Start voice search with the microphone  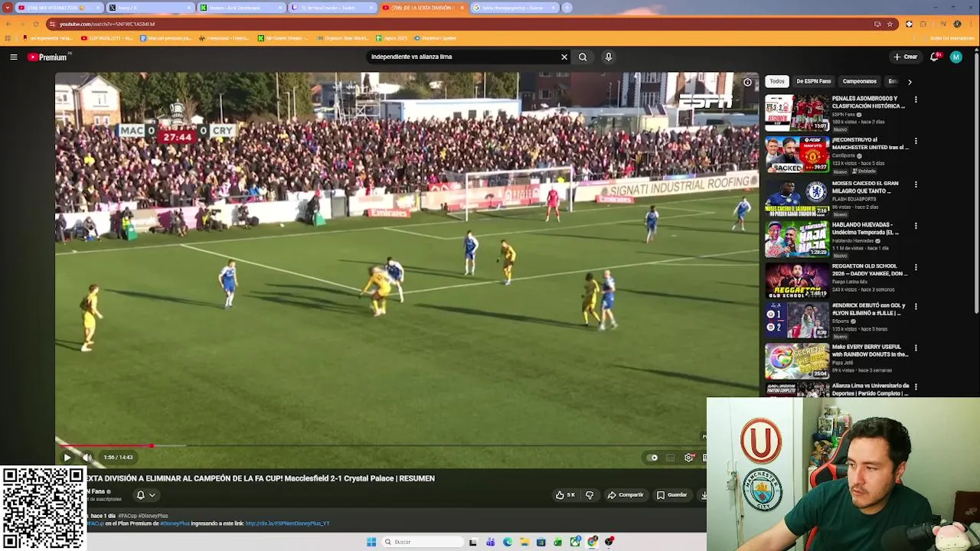609,57
